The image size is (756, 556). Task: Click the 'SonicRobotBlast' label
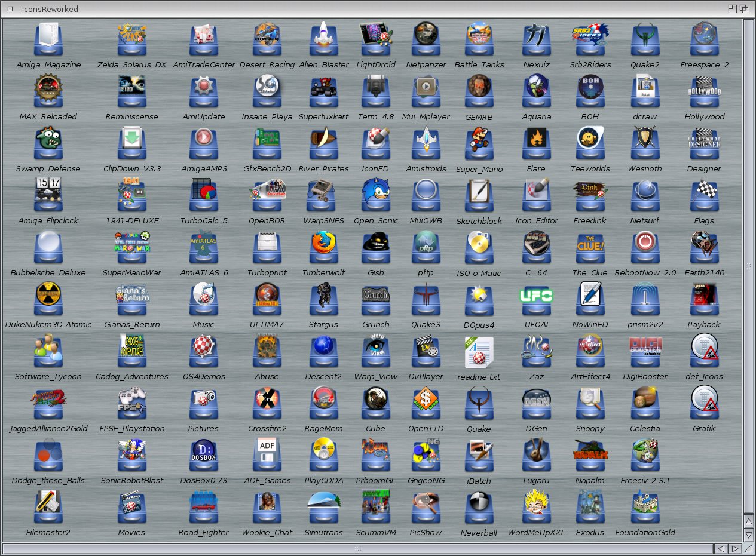coord(131,480)
